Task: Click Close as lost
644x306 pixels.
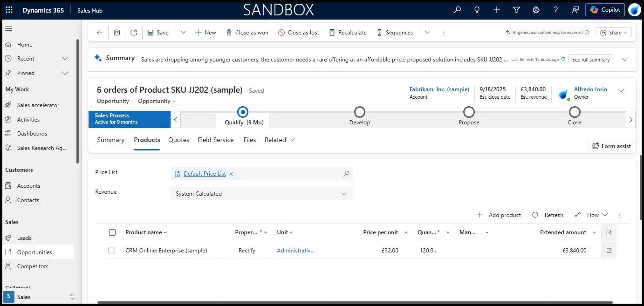Action: click(299, 33)
